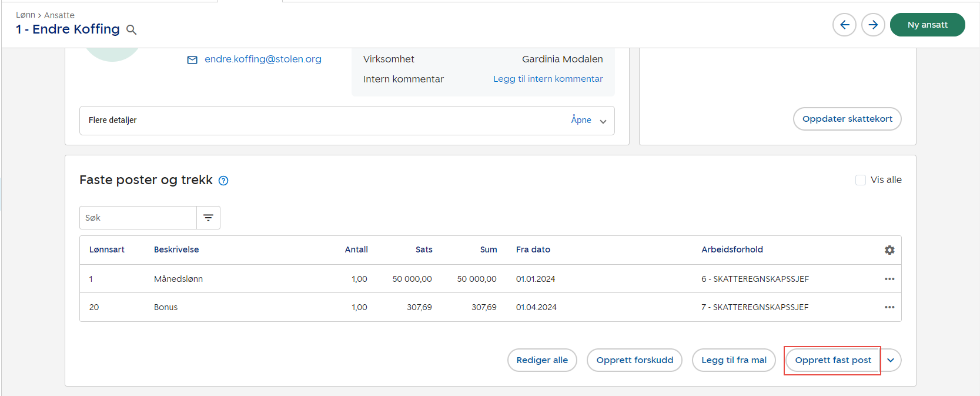Go to next employee with right arrow
Viewport: 980px width, 396px height.
tap(873, 25)
